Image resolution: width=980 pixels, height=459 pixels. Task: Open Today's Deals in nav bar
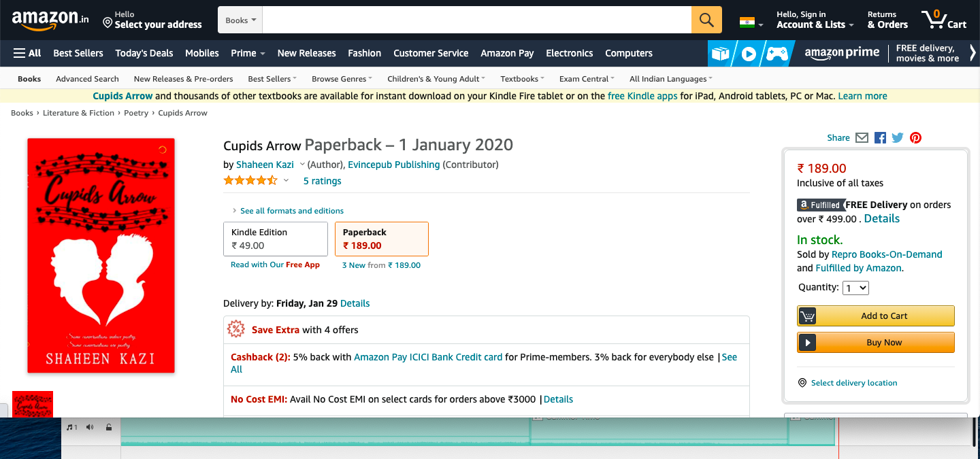coord(144,53)
